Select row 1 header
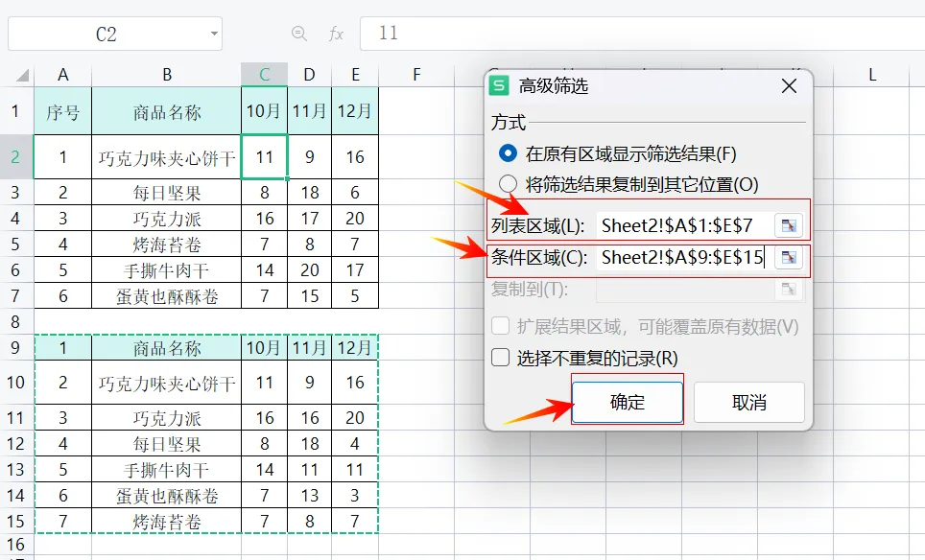The image size is (925, 560). pos(16,111)
